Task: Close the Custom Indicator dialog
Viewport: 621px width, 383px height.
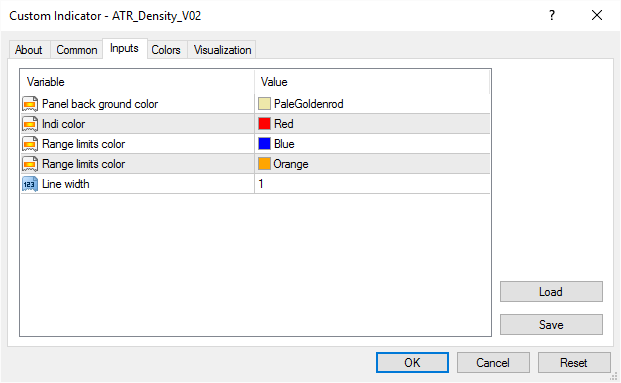Action: point(596,15)
